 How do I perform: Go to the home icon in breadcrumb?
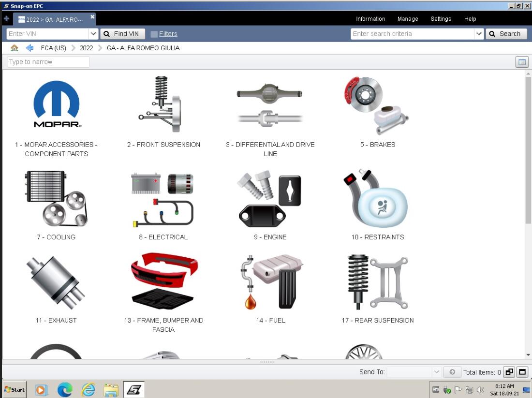[14, 48]
